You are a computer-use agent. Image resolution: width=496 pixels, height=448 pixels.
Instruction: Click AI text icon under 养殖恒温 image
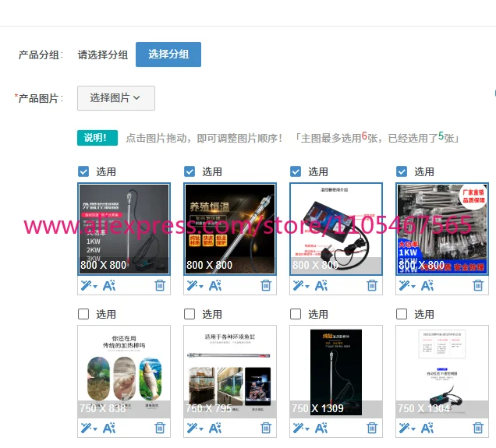(x=215, y=286)
